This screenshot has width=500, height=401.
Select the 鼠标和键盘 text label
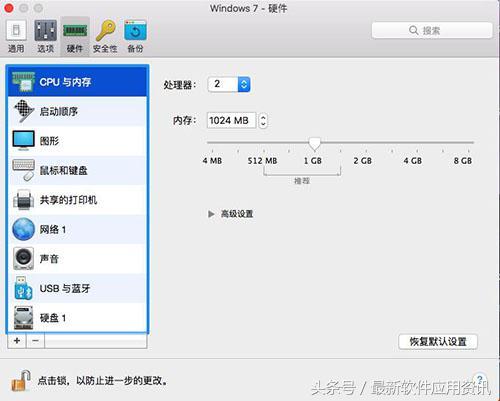(x=64, y=170)
